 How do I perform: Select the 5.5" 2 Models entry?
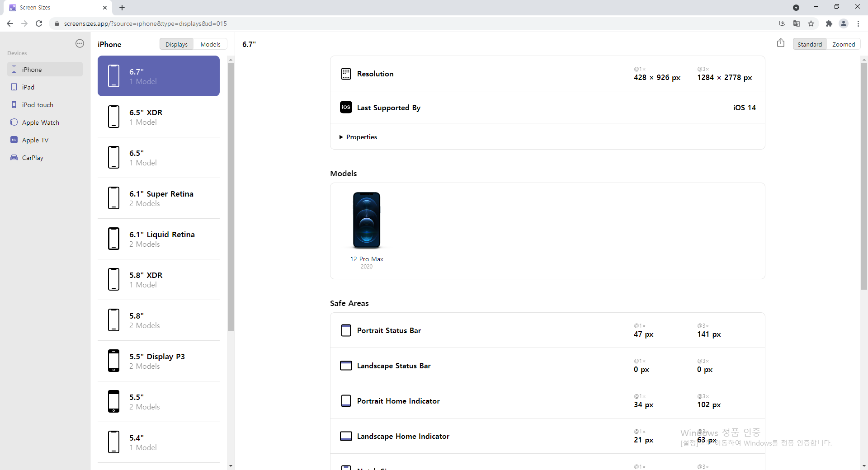[x=159, y=401]
